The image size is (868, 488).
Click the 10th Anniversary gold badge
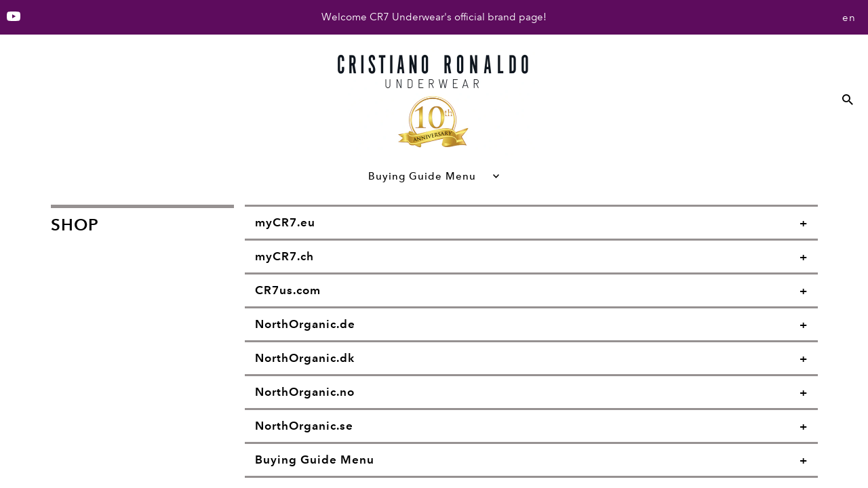click(x=433, y=122)
